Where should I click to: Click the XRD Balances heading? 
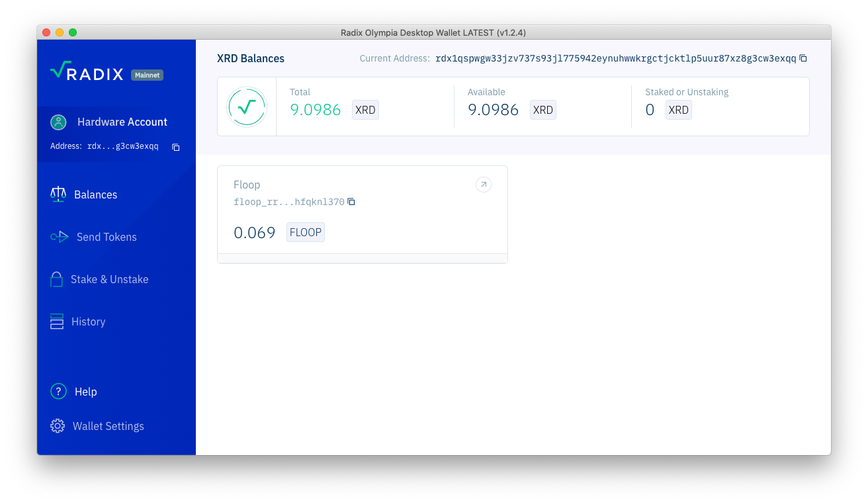(x=251, y=58)
